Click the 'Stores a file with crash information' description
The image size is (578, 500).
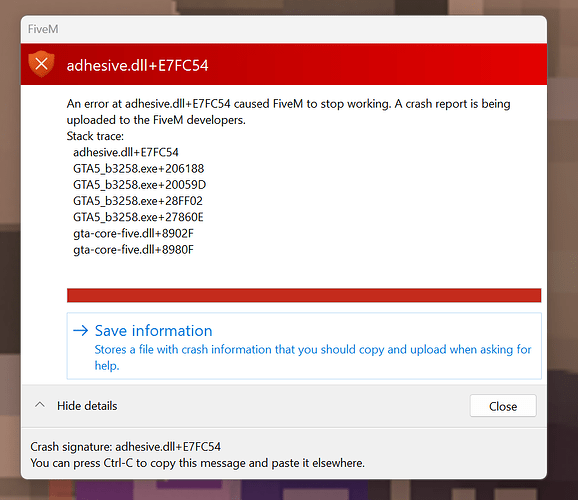[313, 357]
